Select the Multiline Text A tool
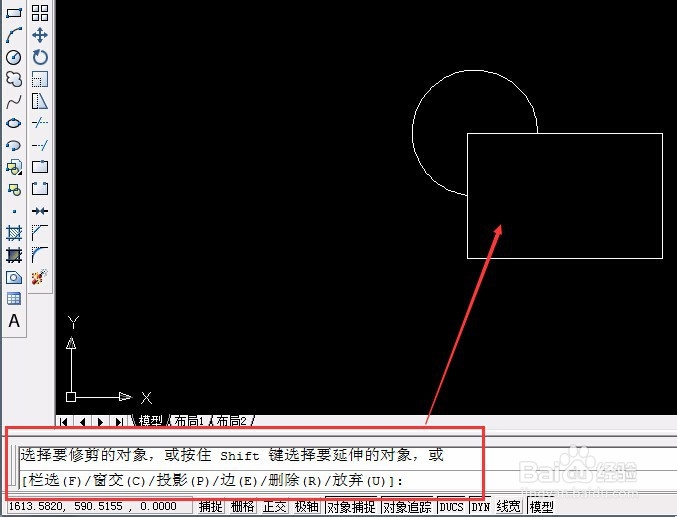Image resolution: width=677 pixels, height=517 pixels. point(14,321)
